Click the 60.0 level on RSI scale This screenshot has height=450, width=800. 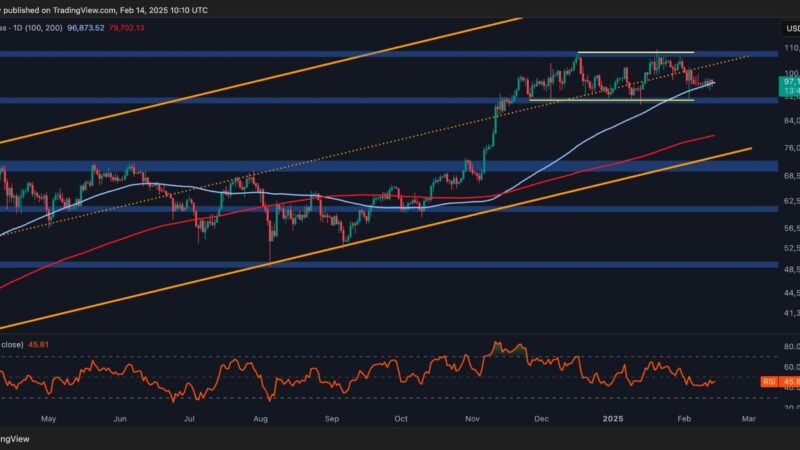[x=791, y=367]
